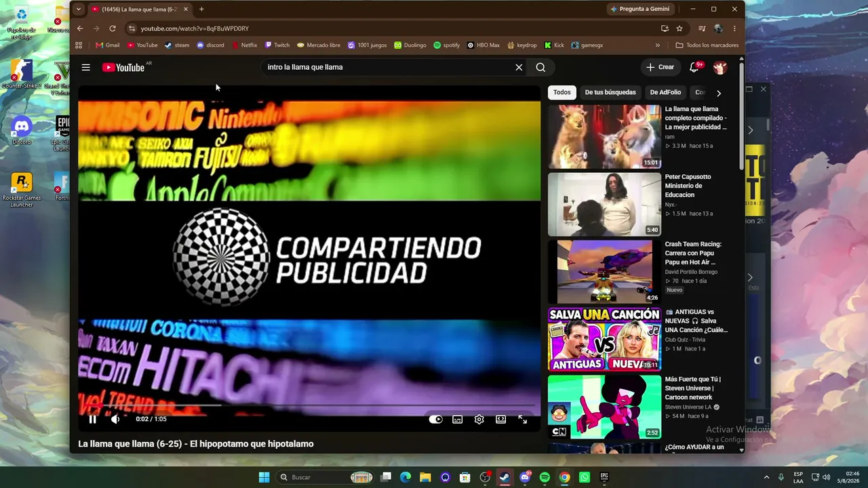Open a new Chrome tab
868x488 pixels.
click(201, 9)
